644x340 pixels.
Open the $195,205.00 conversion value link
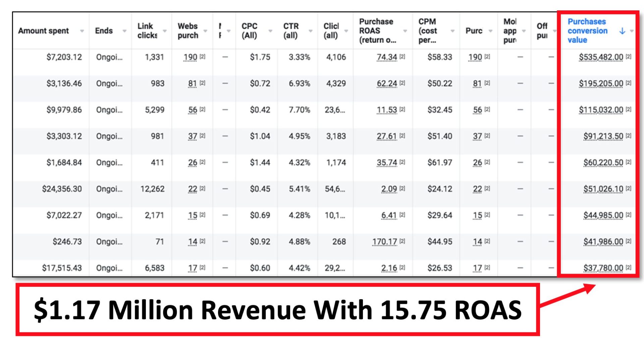click(601, 83)
